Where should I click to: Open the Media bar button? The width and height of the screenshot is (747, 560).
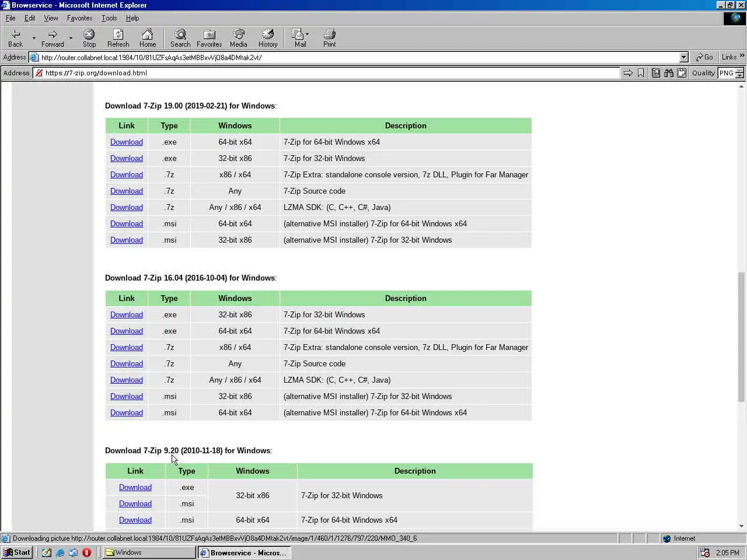click(238, 38)
